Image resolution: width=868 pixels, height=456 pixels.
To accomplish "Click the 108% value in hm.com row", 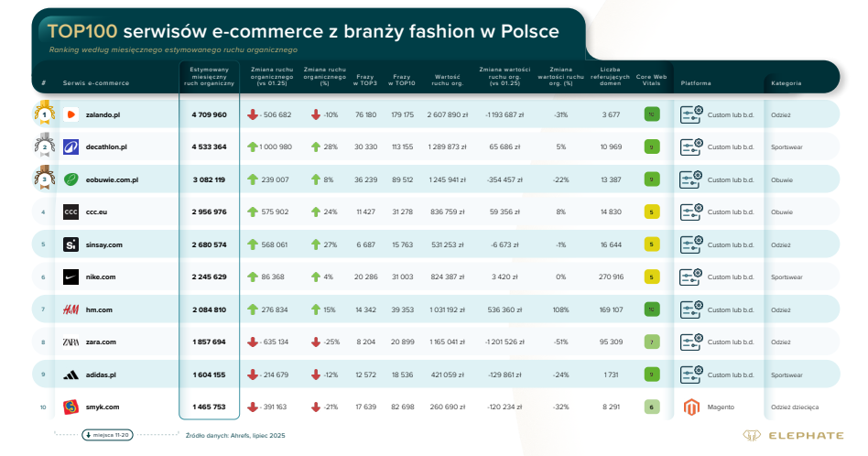I will coord(560,309).
